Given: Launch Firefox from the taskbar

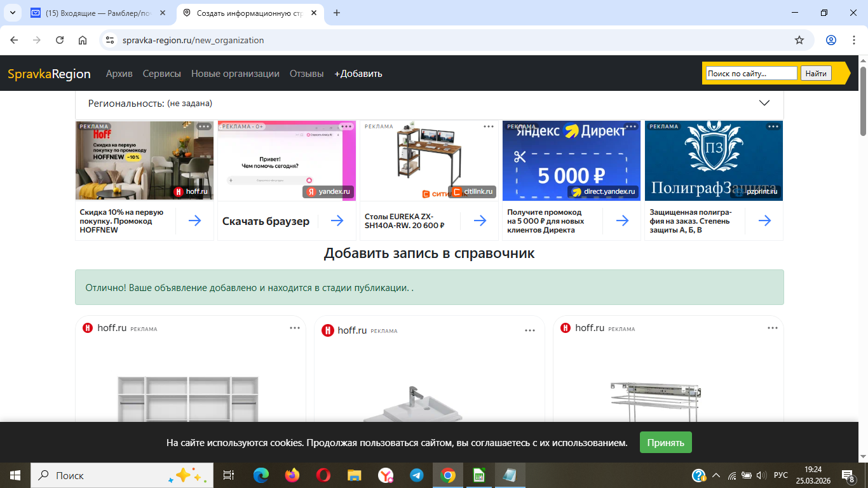Looking at the screenshot, I should click(292, 475).
